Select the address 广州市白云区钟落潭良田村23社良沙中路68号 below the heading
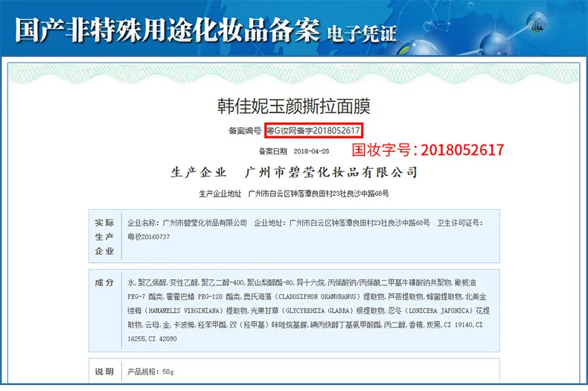588x391 pixels. 319,194
